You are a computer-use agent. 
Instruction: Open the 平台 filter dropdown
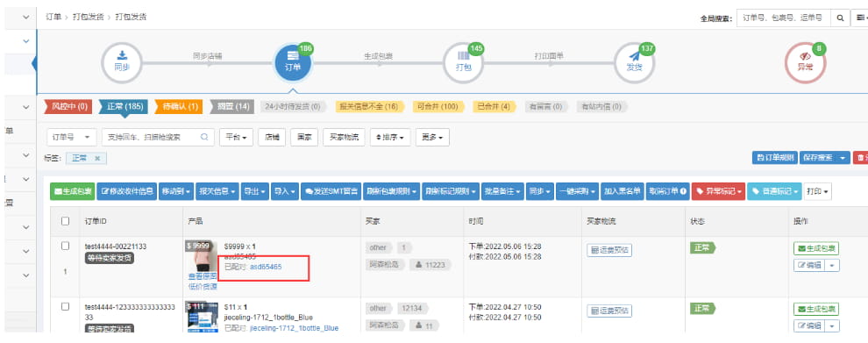[x=237, y=137]
